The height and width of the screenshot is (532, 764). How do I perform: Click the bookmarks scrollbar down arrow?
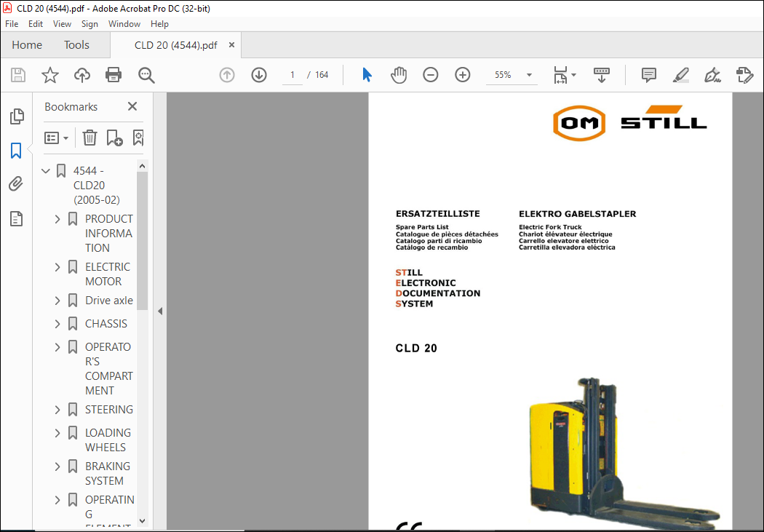[143, 521]
